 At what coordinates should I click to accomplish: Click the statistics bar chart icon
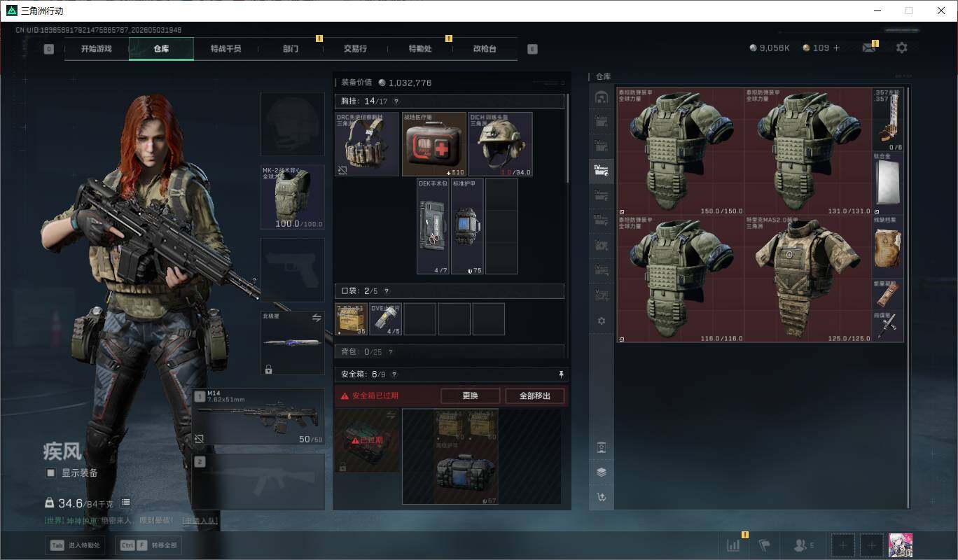(733, 545)
